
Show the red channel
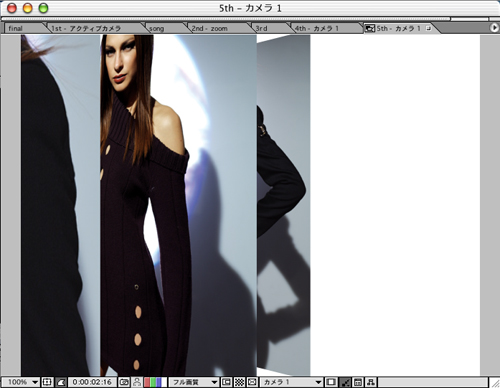pyautogui.click(x=147, y=382)
